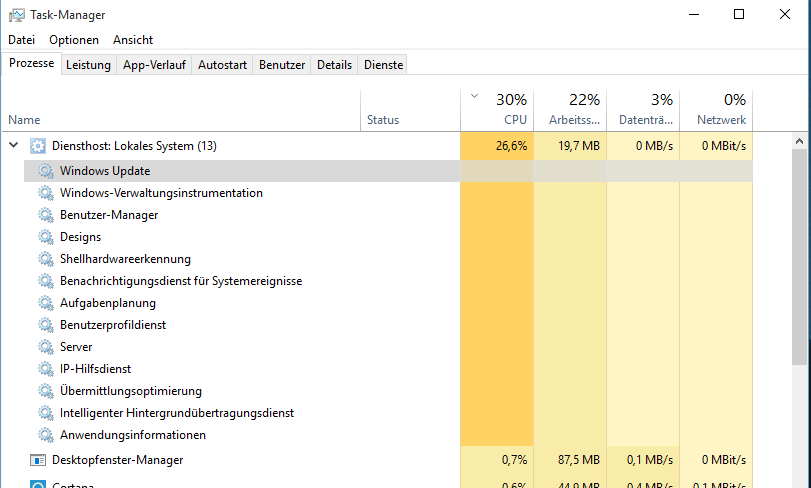Click the scrollbar up arrow
Image resolution: width=811 pixels, height=488 pixels.
pos(799,141)
